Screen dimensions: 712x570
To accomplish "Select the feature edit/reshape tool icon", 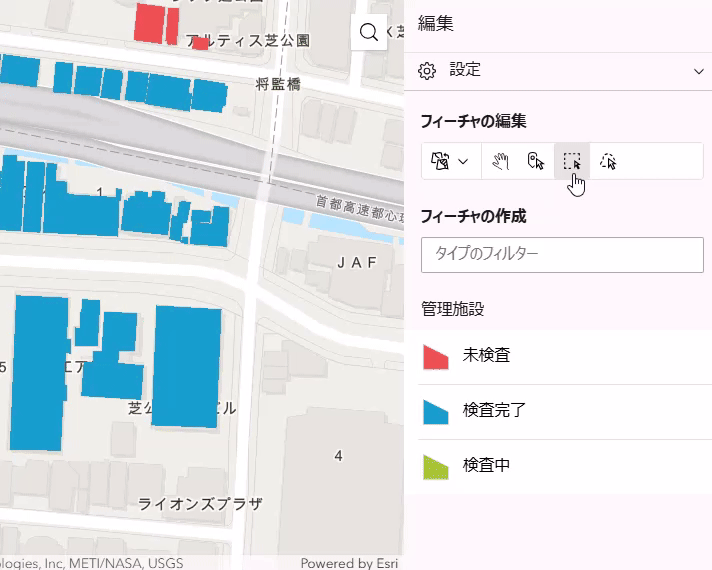I will click(441, 161).
